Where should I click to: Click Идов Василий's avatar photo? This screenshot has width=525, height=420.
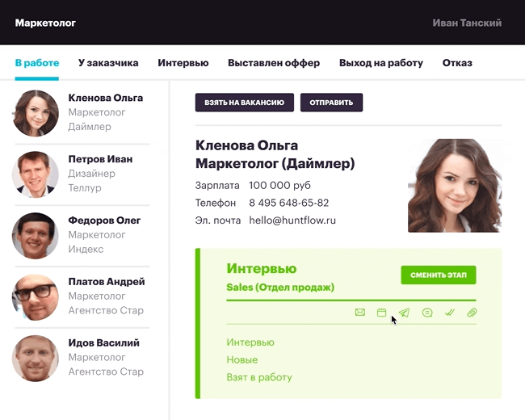(x=36, y=358)
